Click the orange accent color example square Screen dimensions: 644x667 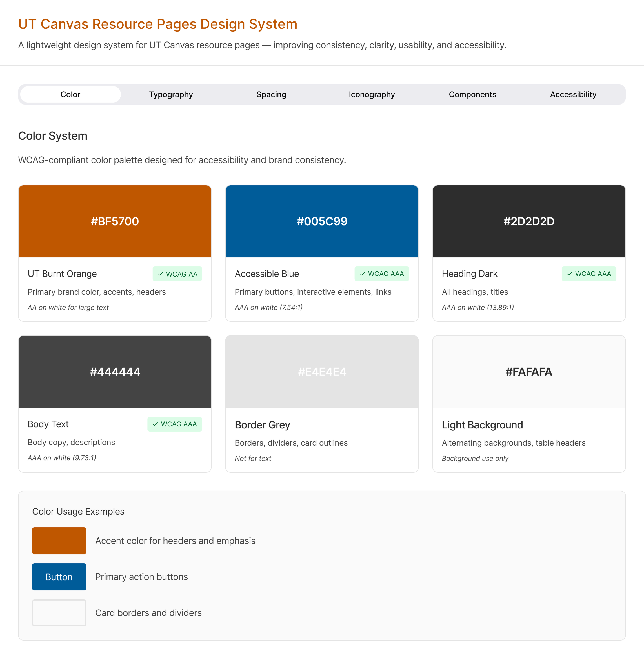coord(59,541)
